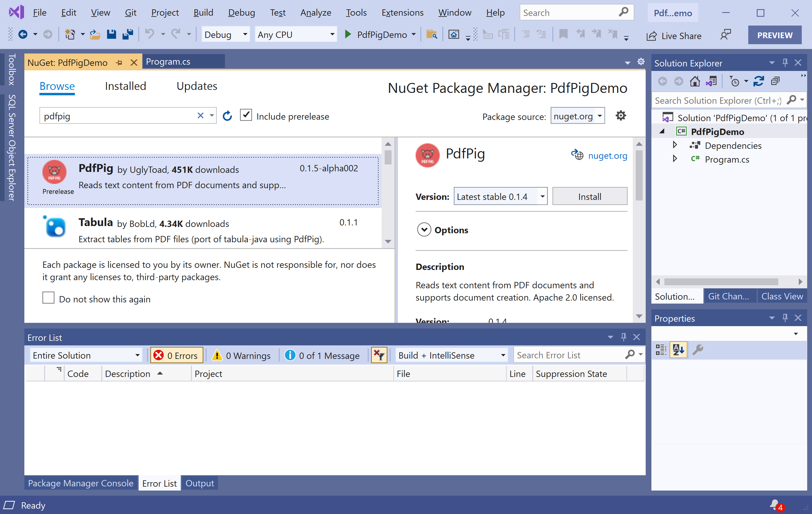Click the refresh icon next to the pfdpig search
The height and width of the screenshot is (514, 812).
point(227,116)
